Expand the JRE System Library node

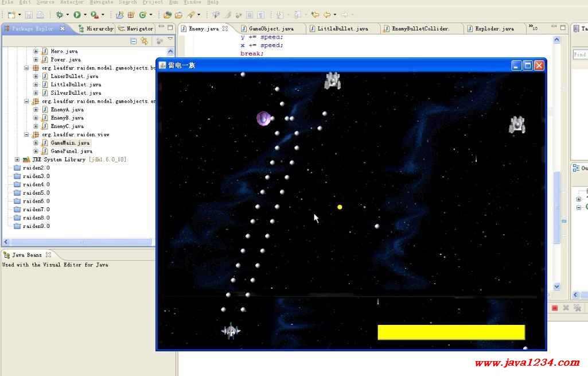coord(17,160)
